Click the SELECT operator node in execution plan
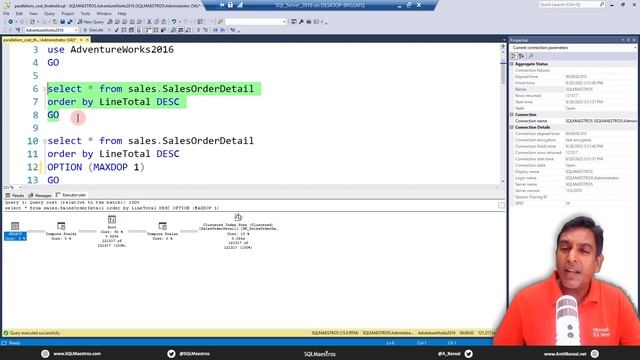This screenshot has width=640, height=360. [x=15, y=231]
